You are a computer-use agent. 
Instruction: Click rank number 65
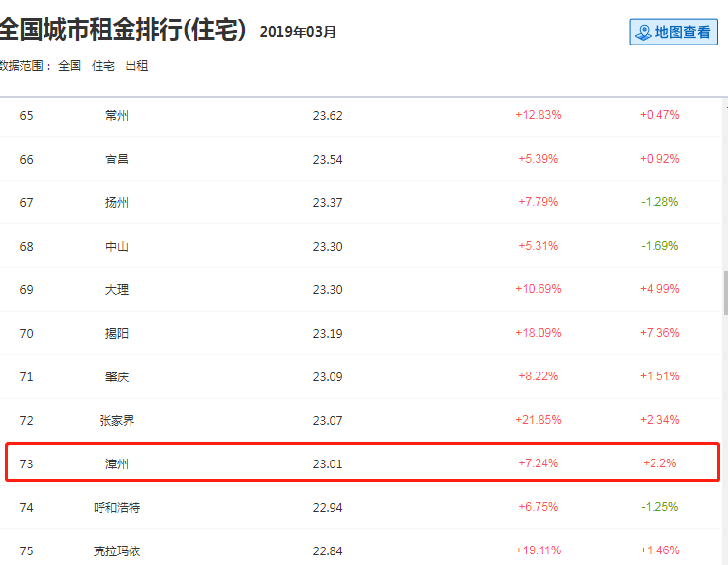26,115
